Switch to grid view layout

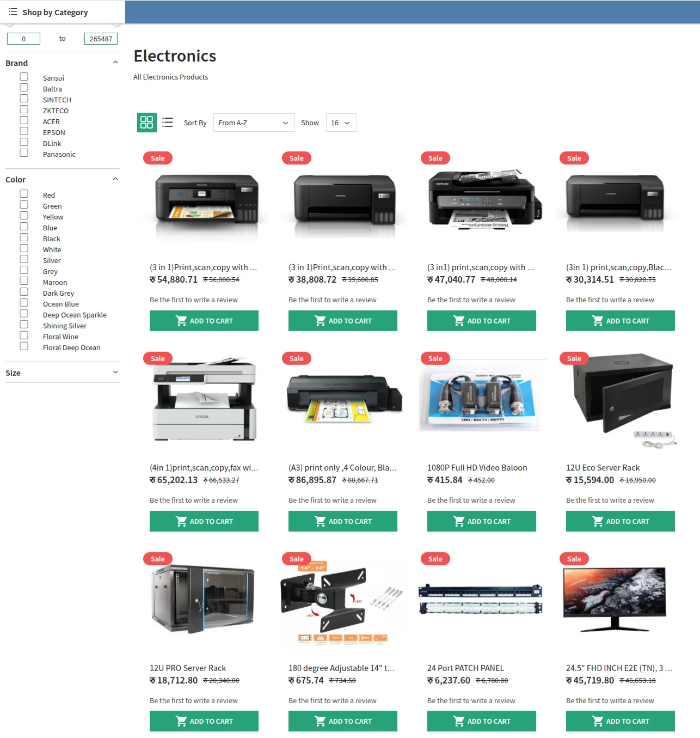click(146, 123)
